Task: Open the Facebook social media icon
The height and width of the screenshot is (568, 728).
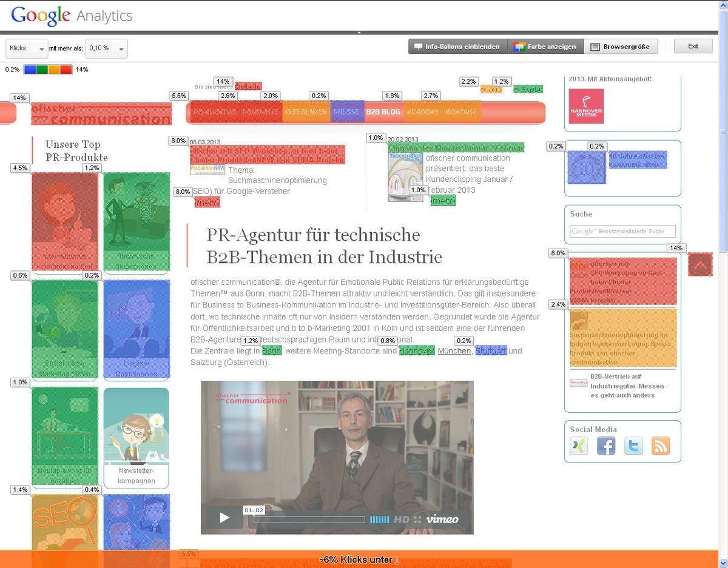Action: (x=606, y=446)
